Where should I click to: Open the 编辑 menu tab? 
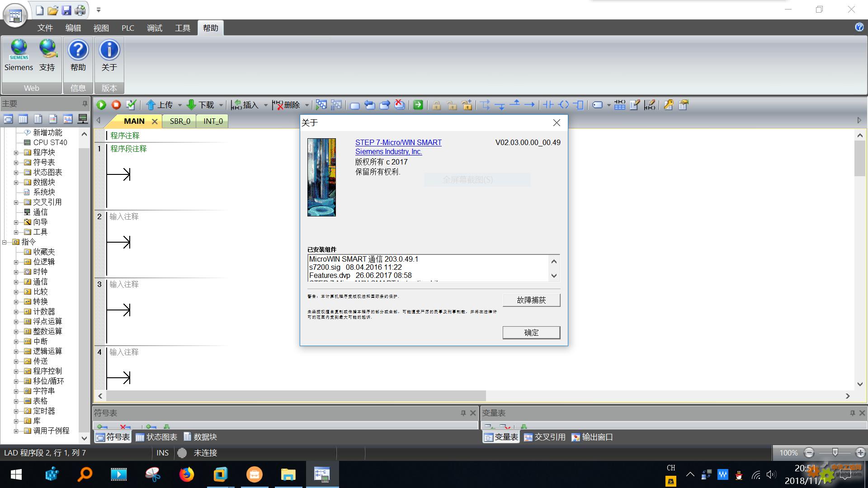click(73, 28)
